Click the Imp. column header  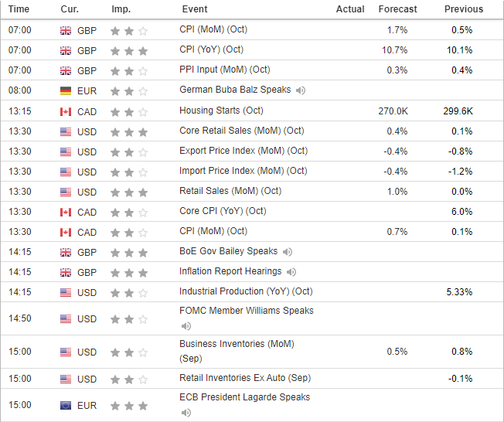pos(121,9)
